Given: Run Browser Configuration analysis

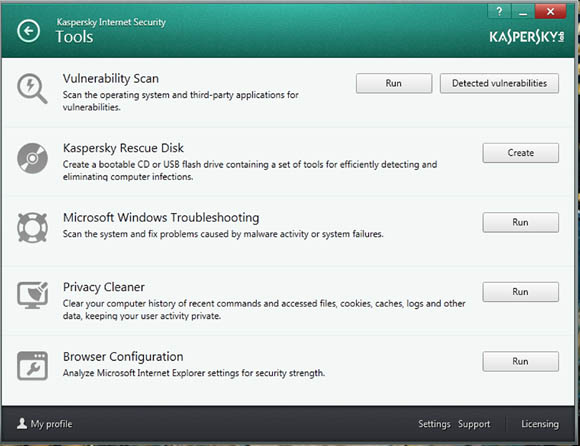Looking at the screenshot, I should pos(520,361).
